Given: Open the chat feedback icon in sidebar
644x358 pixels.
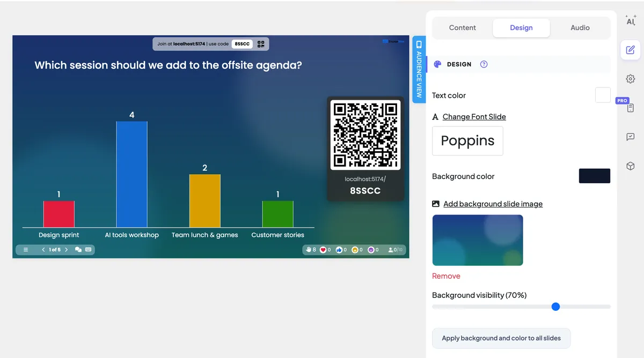Looking at the screenshot, I should [631, 137].
